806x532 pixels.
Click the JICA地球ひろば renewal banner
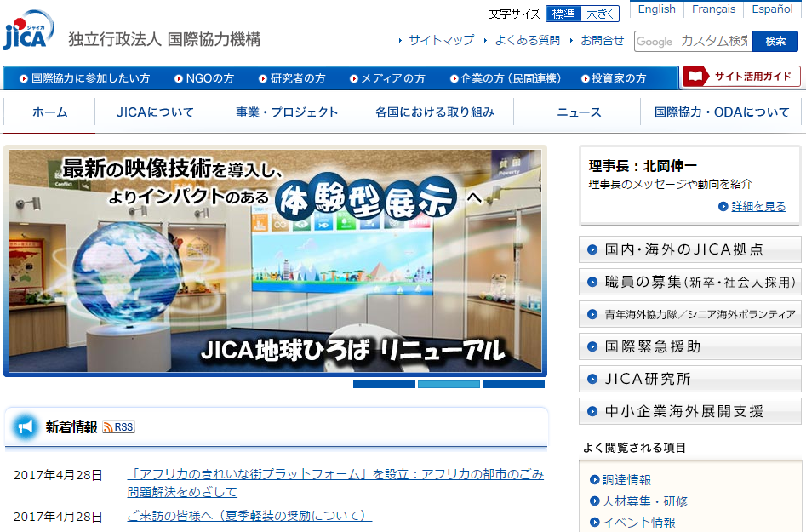276,260
